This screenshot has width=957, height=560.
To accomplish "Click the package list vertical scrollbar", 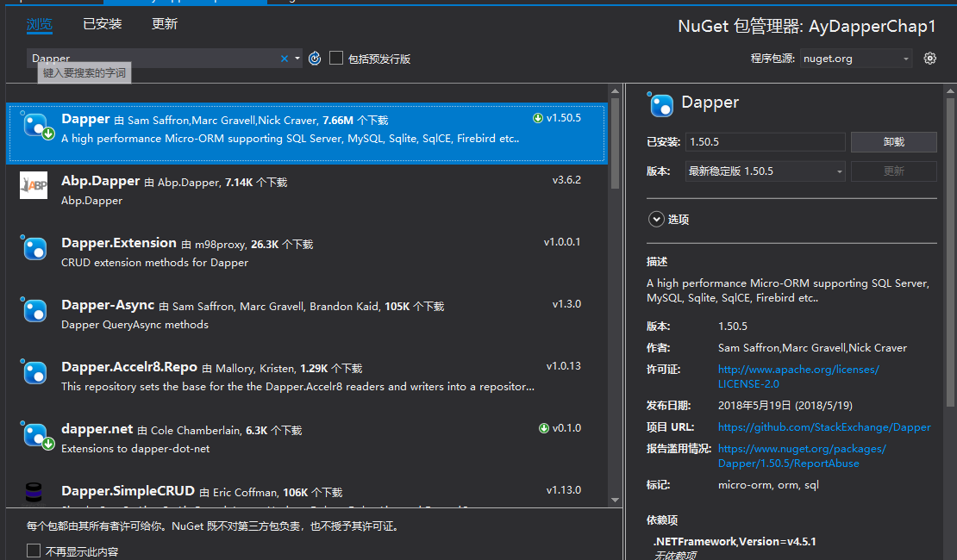I will pos(614,258).
